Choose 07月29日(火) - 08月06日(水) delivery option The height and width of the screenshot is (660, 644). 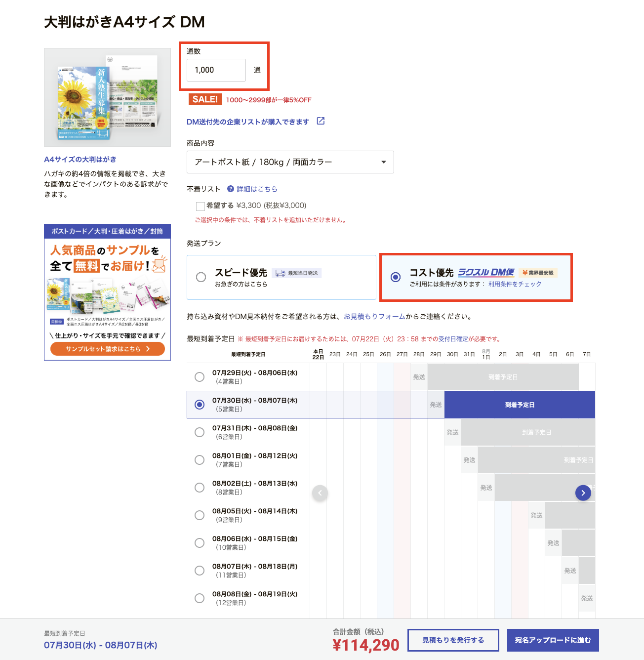pyautogui.click(x=200, y=377)
